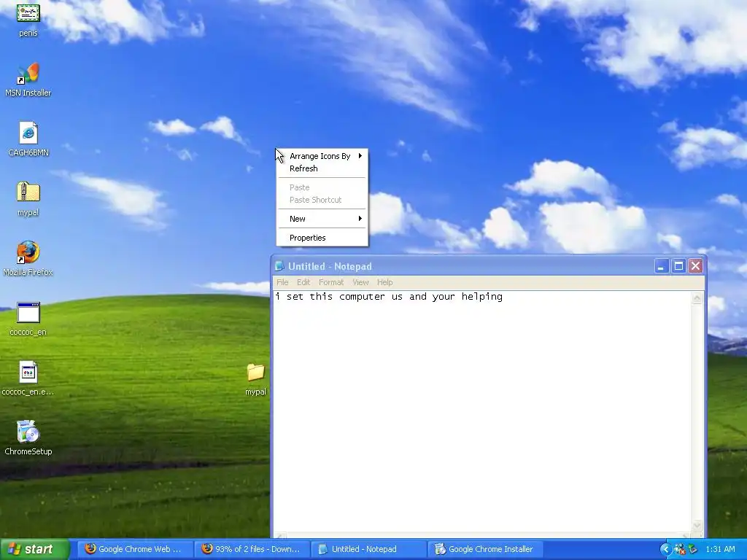Viewport: 747px width, 560px height.
Task: Choose Refresh from the context menu
Action: (x=322, y=168)
